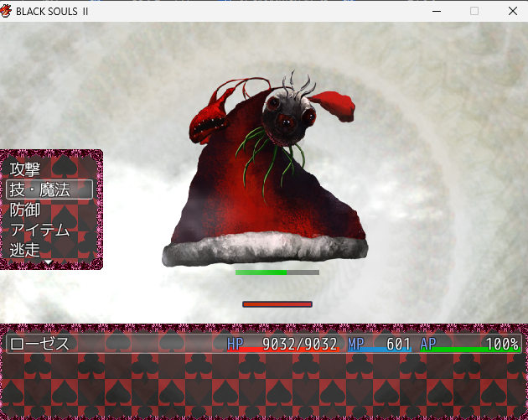
Task: Select the 攻撃 attack command
Action: pyautogui.click(x=24, y=169)
